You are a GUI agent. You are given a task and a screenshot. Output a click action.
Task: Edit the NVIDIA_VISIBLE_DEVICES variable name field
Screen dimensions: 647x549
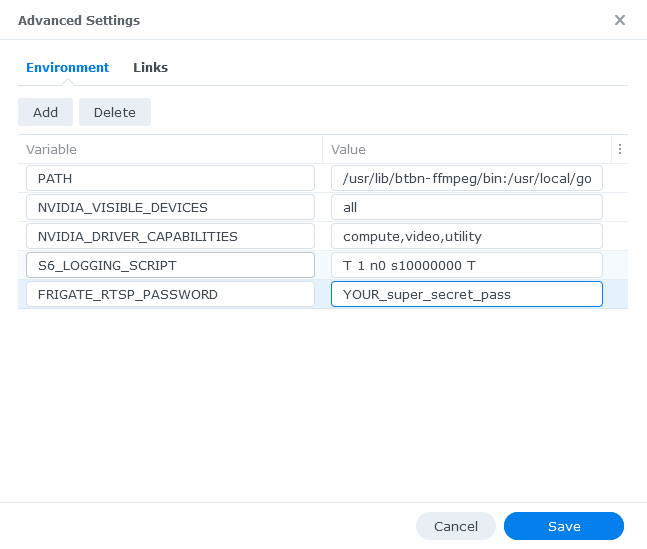(170, 207)
